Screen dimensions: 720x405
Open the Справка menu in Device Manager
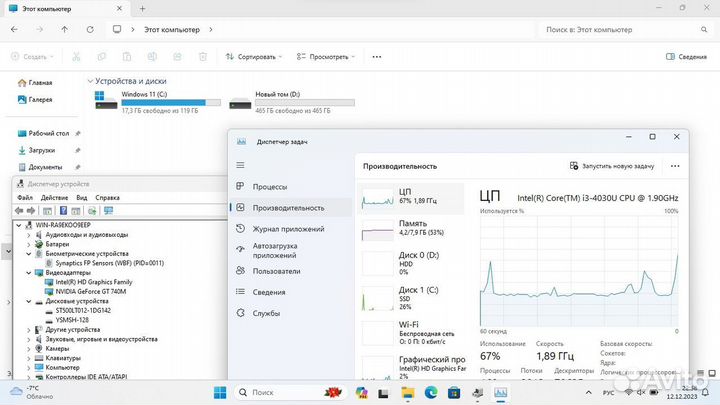coord(107,197)
